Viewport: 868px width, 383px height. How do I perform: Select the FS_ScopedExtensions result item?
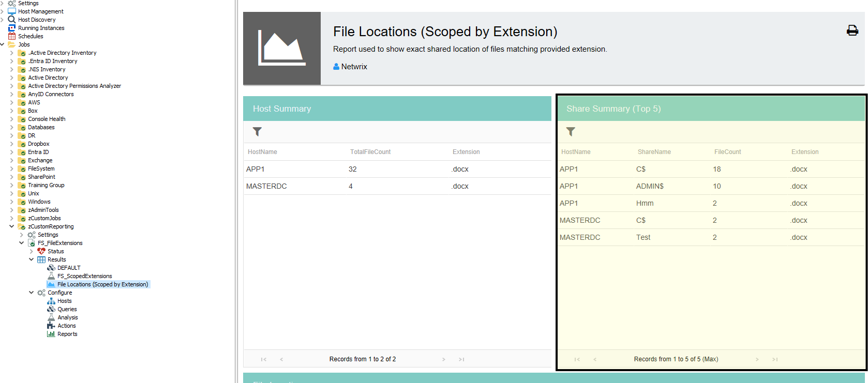click(84, 276)
